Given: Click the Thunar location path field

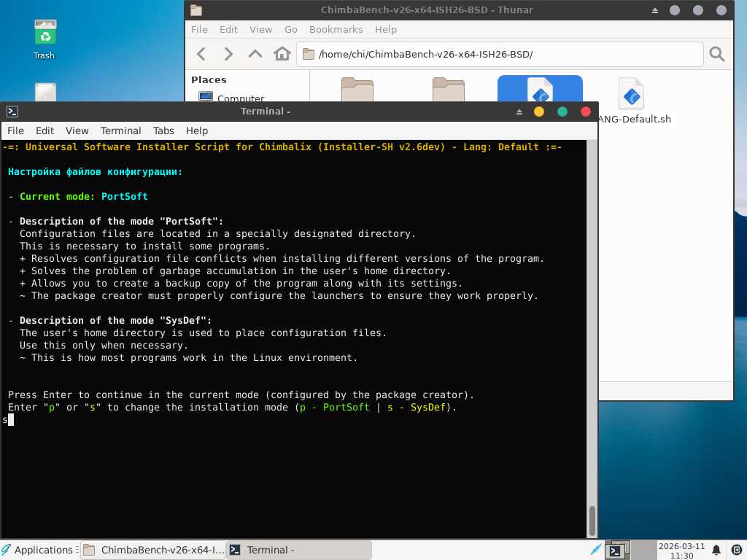Looking at the screenshot, I should click(500, 54).
